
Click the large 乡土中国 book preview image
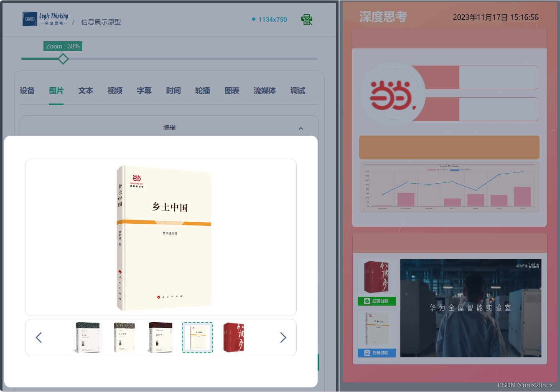(x=163, y=238)
